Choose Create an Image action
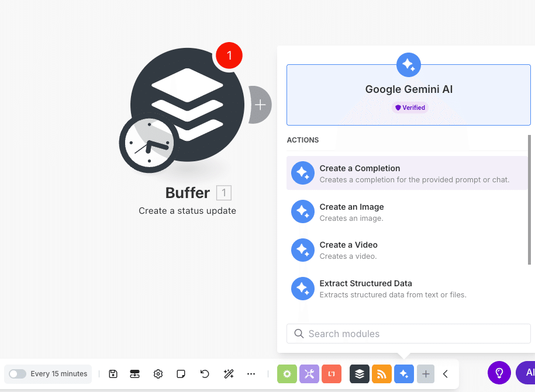Viewport: 535px width, 392px height. [x=407, y=211]
